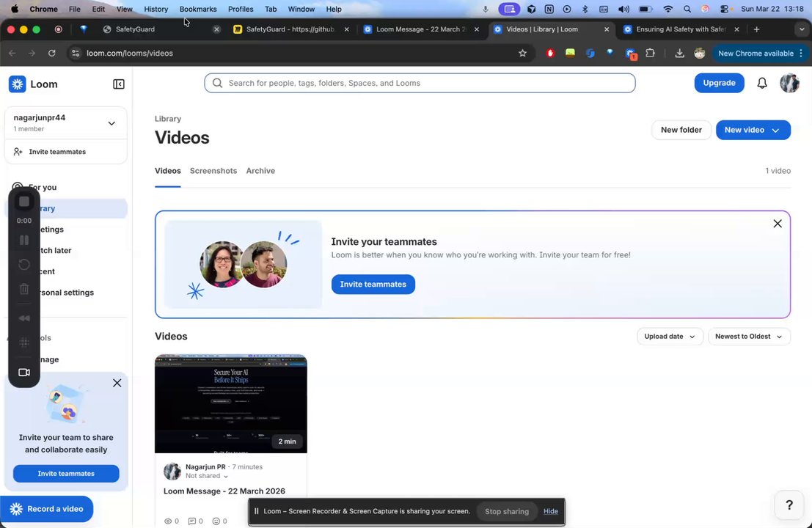Expand the Not shared sharing dropdown
Viewport: 812px width, 528px height.
pos(207,476)
